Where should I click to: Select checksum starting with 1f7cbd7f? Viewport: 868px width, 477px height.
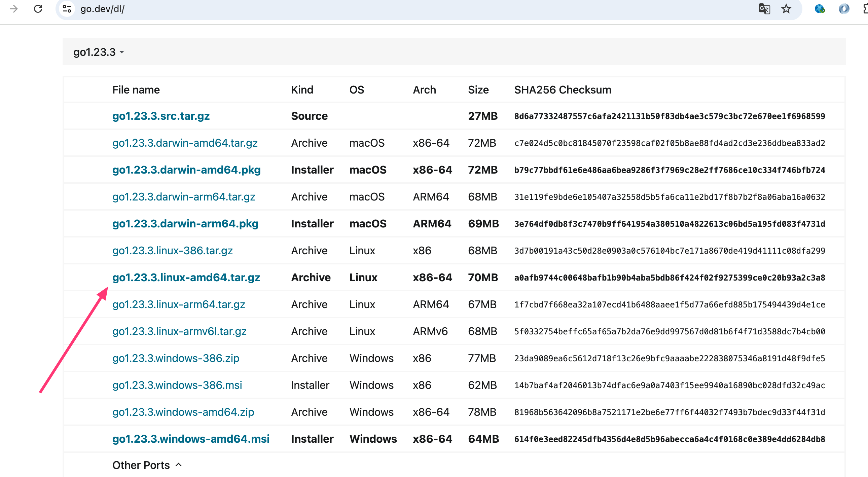[x=670, y=305]
